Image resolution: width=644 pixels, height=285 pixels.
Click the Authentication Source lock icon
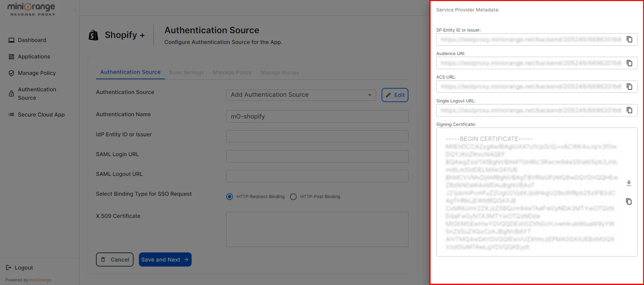click(x=11, y=94)
